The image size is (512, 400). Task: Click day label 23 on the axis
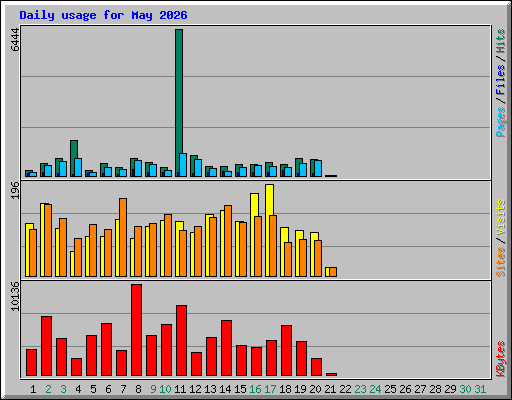360,389
